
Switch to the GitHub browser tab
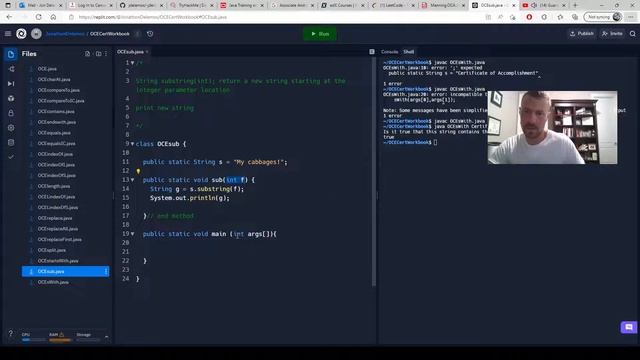pos(140,5)
